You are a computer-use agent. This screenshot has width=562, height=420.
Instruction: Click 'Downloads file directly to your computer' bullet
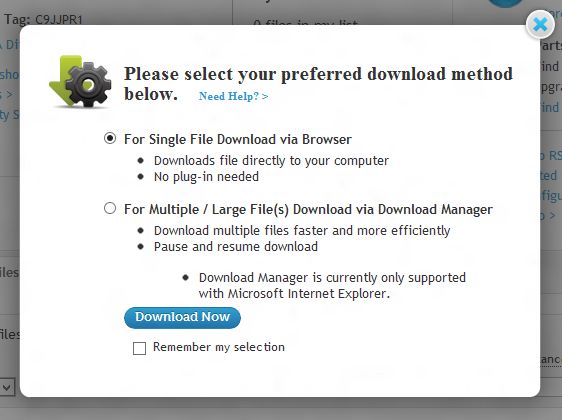point(271,161)
